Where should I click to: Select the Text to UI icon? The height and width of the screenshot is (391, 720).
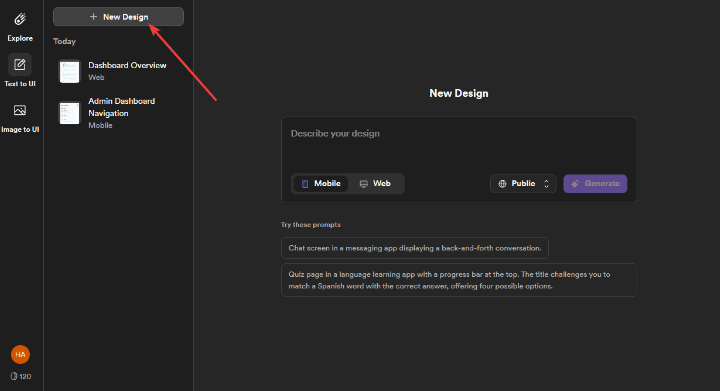coord(20,65)
